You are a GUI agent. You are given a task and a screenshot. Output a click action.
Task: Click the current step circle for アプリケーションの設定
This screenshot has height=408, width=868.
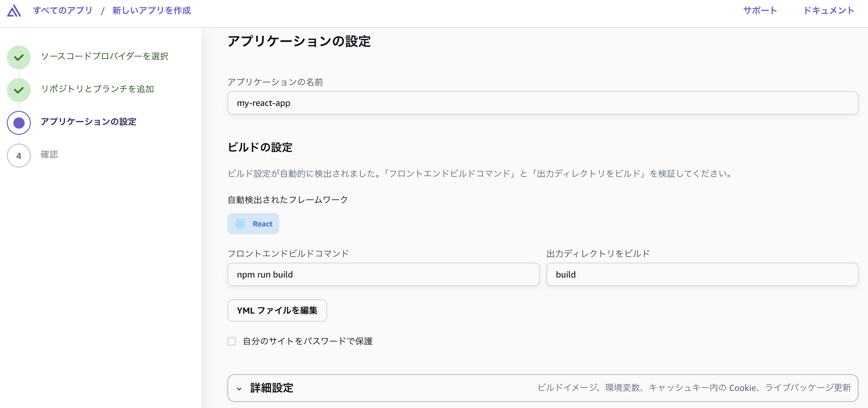point(19,123)
